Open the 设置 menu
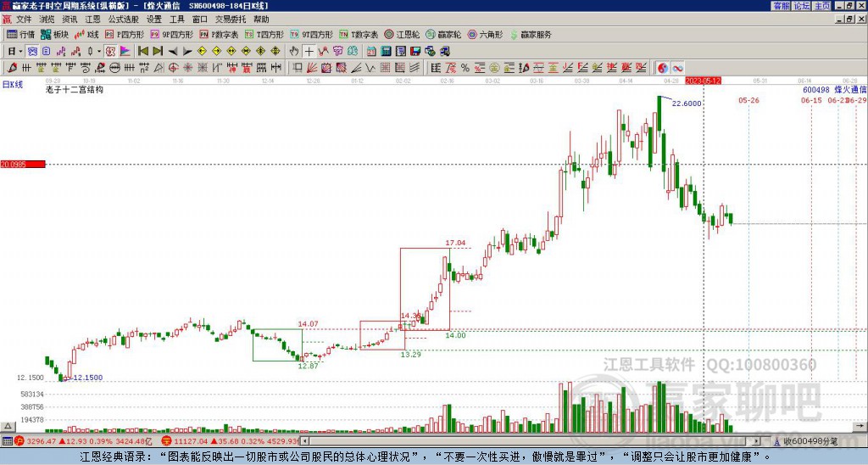 [x=154, y=20]
